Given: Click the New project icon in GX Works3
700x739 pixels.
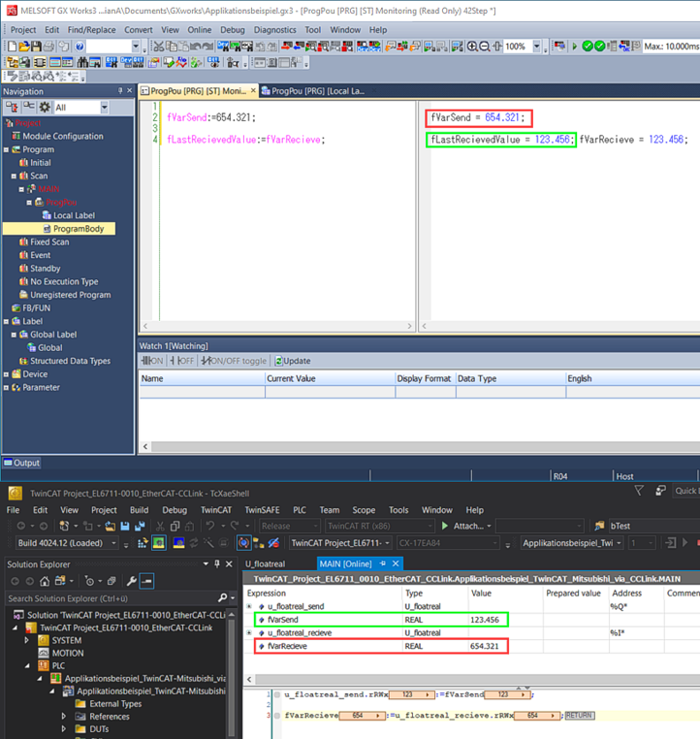Looking at the screenshot, I should (x=12, y=47).
